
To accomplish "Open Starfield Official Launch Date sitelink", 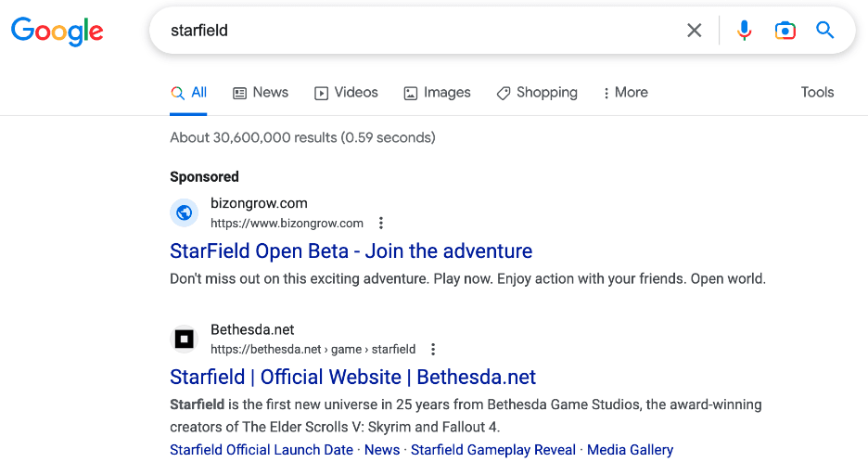I will [262, 450].
